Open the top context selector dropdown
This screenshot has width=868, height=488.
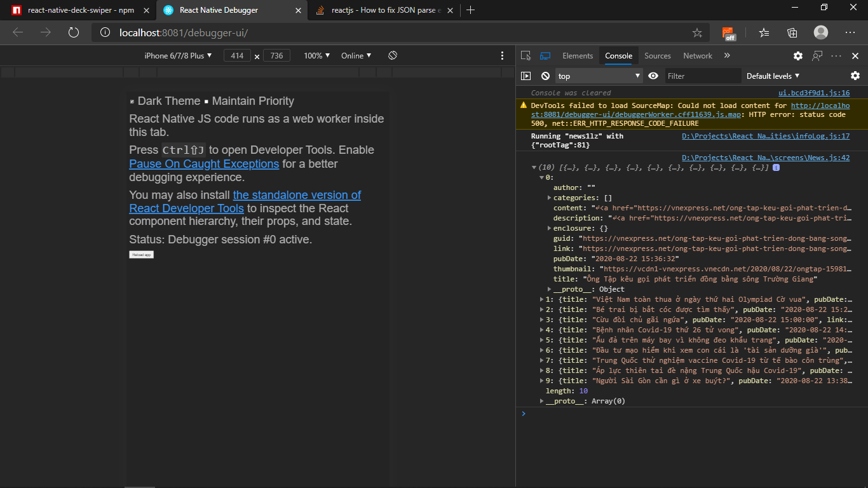599,76
